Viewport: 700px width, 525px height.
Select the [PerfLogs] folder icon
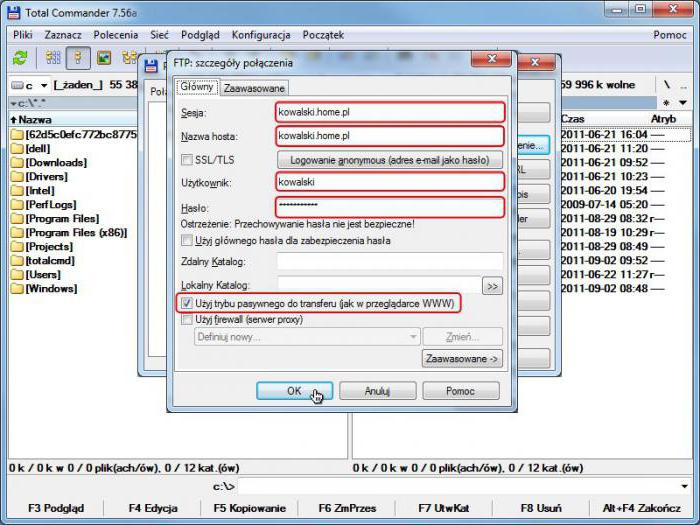tap(17, 204)
